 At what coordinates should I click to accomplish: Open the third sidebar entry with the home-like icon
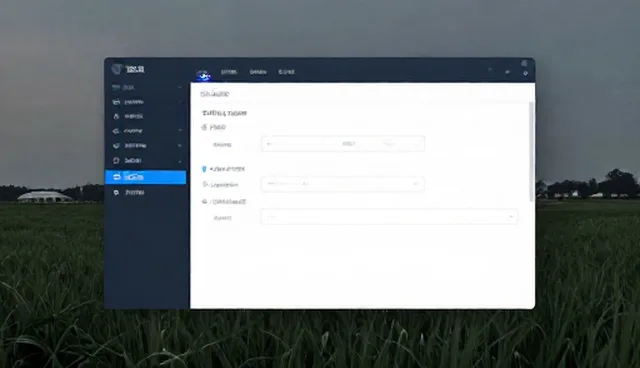click(x=146, y=116)
